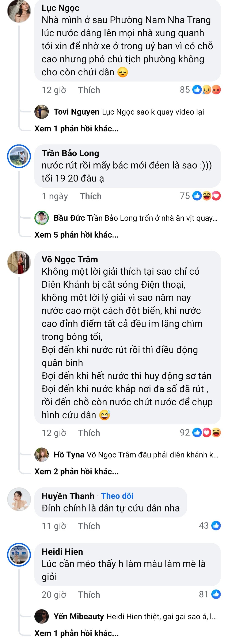Open Võ Ngọc Trâm's profile avatar
The image size is (228, 644).
point(19,262)
